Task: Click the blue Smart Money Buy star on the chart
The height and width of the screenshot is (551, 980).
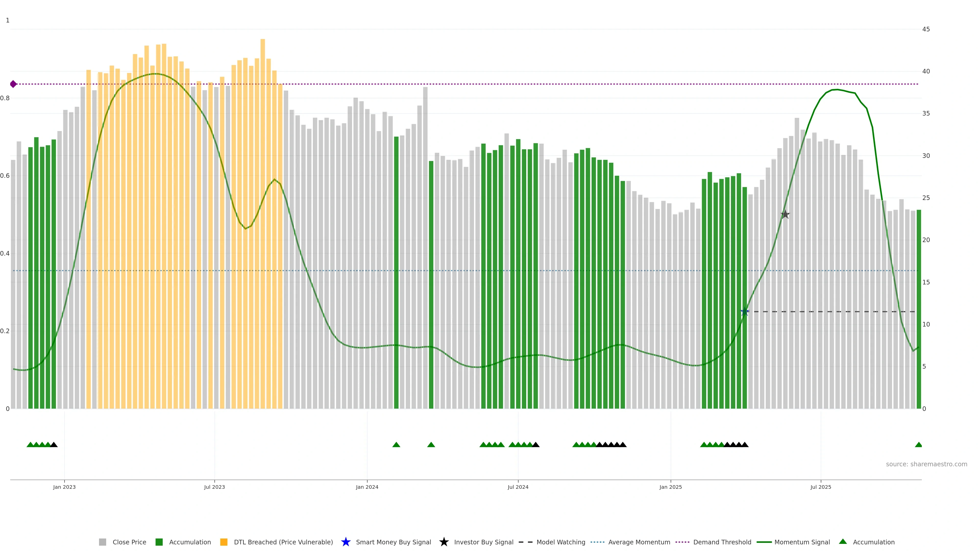Action: tap(744, 312)
